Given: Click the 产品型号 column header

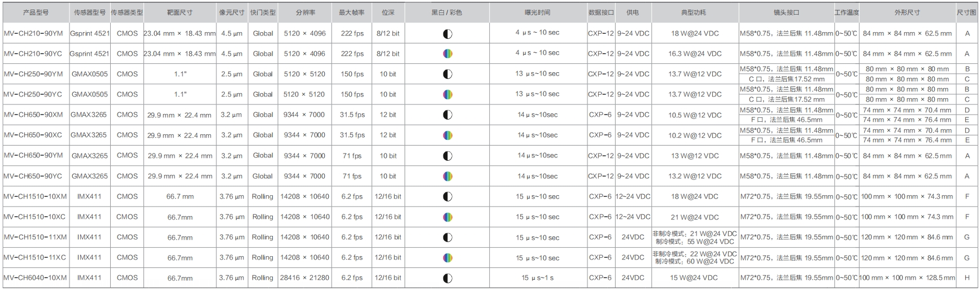Looking at the screenshot, I should point(36,12).
